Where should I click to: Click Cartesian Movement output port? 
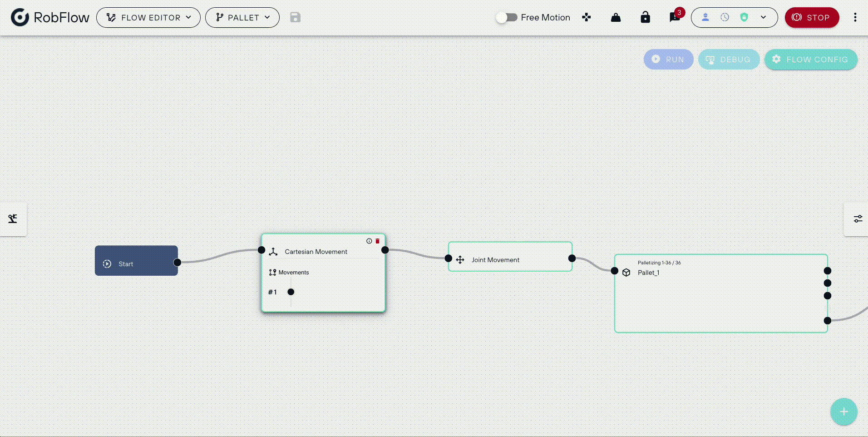point(385,250)
